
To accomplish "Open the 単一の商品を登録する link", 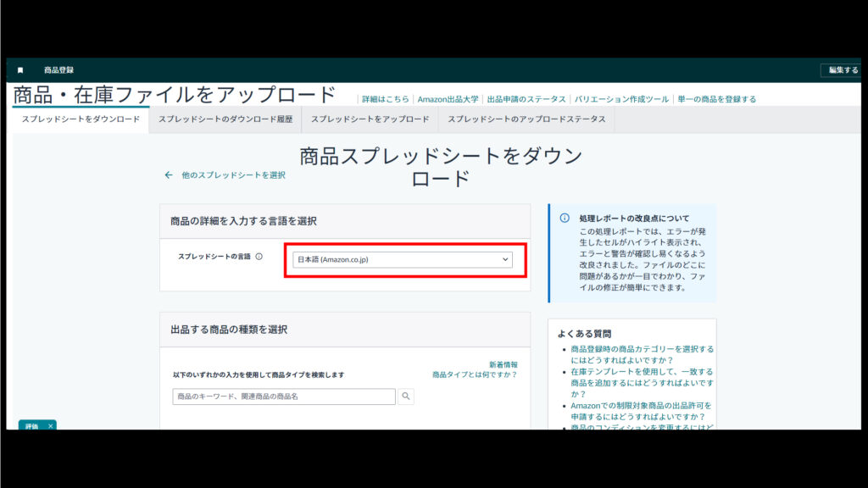I will (x=717, y=99).
